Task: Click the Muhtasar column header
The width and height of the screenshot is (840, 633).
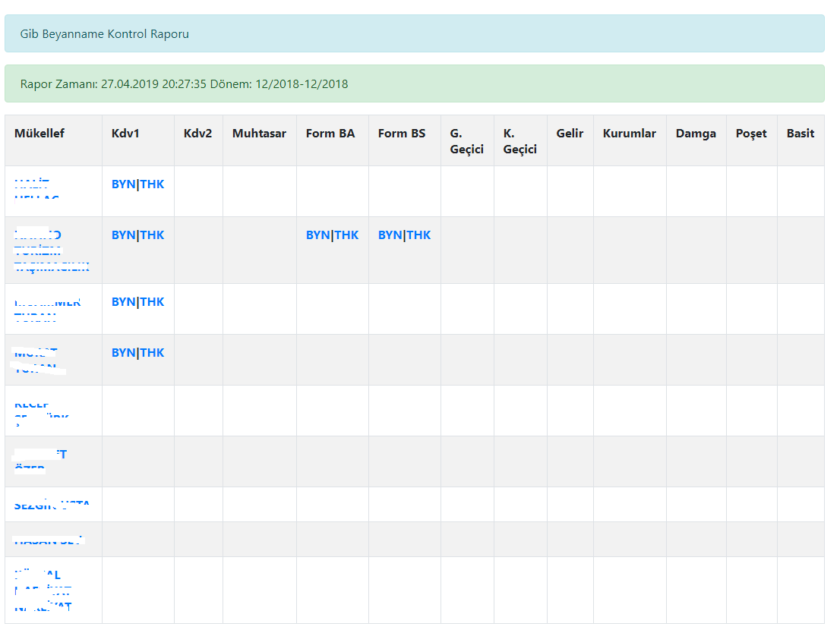Action: click(x=259, y=134)
